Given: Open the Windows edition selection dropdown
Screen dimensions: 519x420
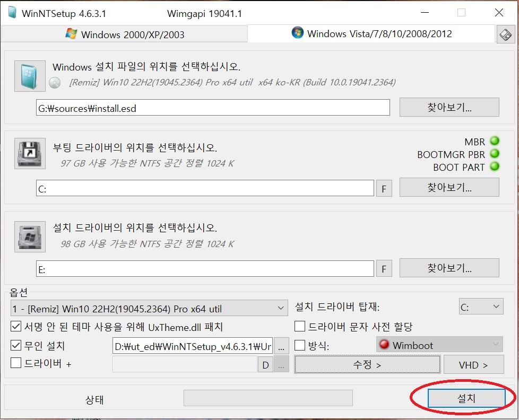Looking at the screenshot, I should (x=149, y=308).
